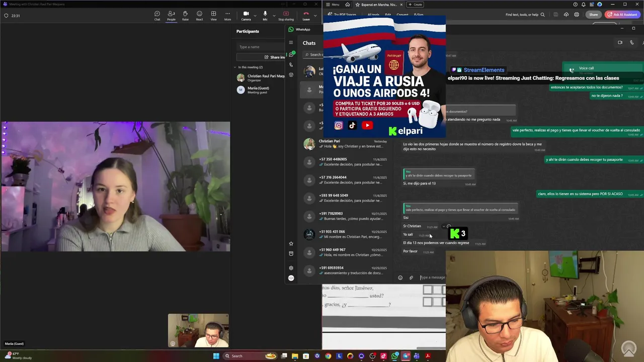Image resolution: width=644 pixels, height=362 pixels.
Task: Open Acrobat notifications bell
Action: pos(584,5)
